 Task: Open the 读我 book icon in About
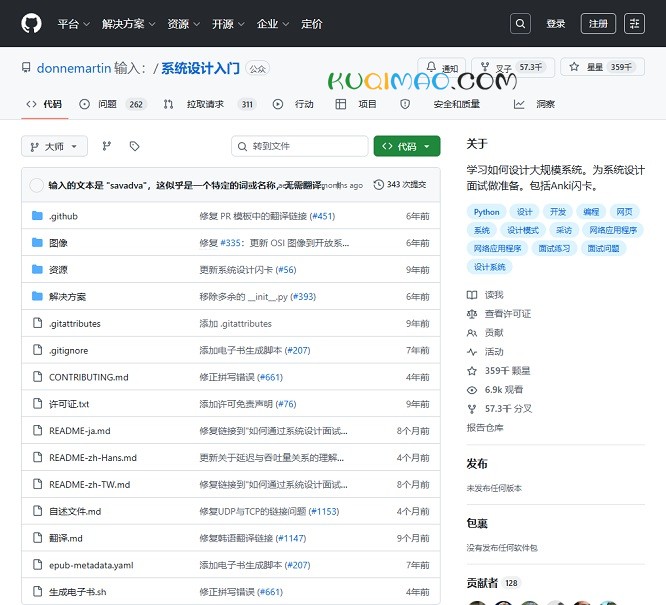pos(472,295)
